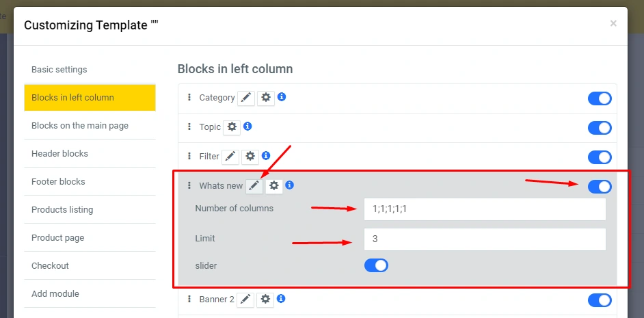
Task: Click the Category block edit pencil icon
Action: (x=246, y=98)
